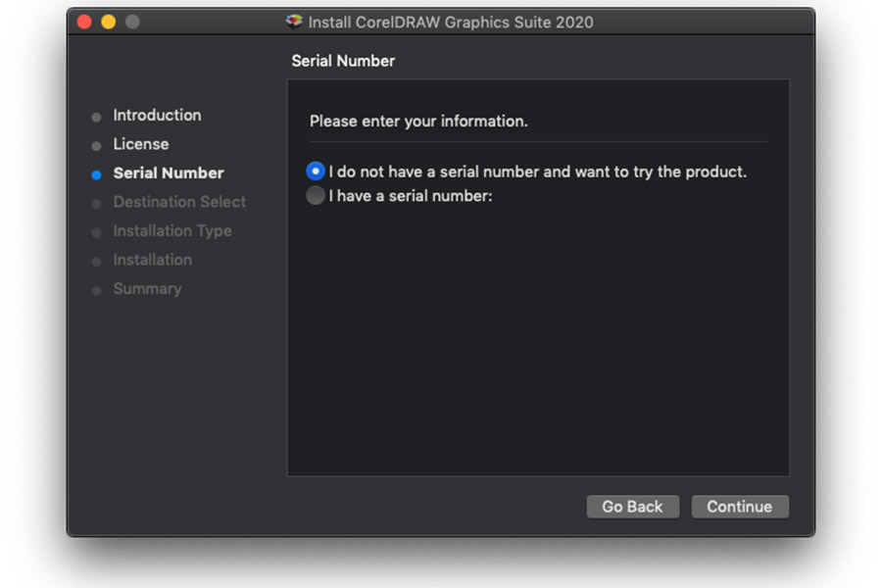Image resolution: width=882 pixels, height=588 pixels.
Task: Click the dot beside Summary step
Action: pyautogui.click(x=96, y=289)
